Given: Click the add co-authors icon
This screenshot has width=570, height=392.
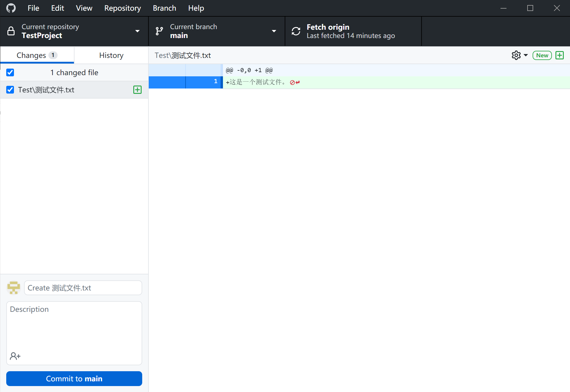Looking at the screenshot, I should point(15,356).
